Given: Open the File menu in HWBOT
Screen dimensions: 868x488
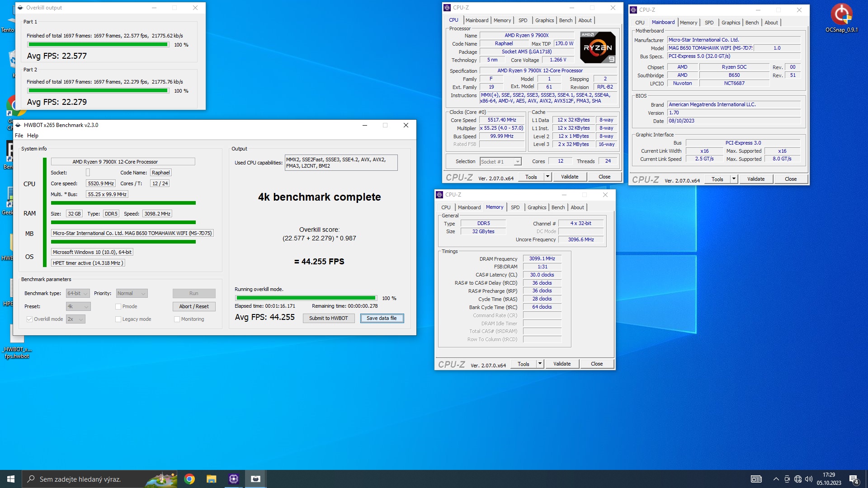Looking at the screenshot, I should (x=19, y=136).
